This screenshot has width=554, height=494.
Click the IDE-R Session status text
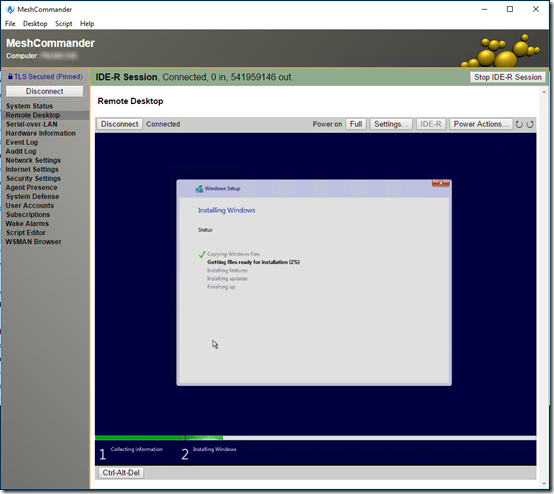tap(194, 77)
